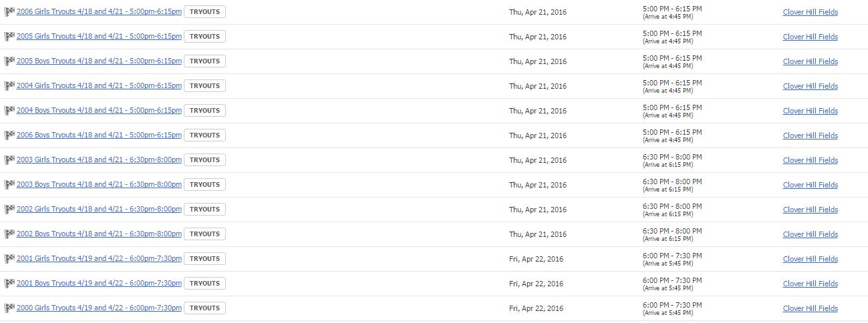Open the 2005 Girls Tryouts event link
The width and height of the screenshot is (868, 323).
(99, 36)
